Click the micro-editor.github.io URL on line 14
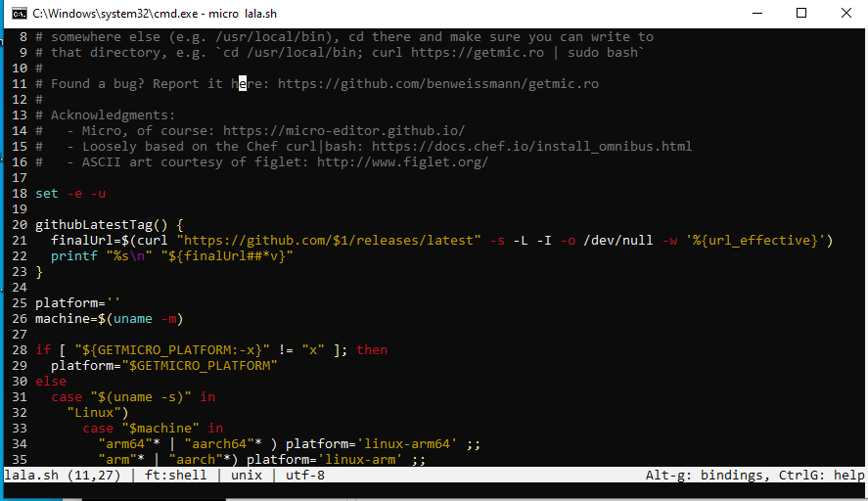Viewport: 868px width, 501px height. coord(343,131)
